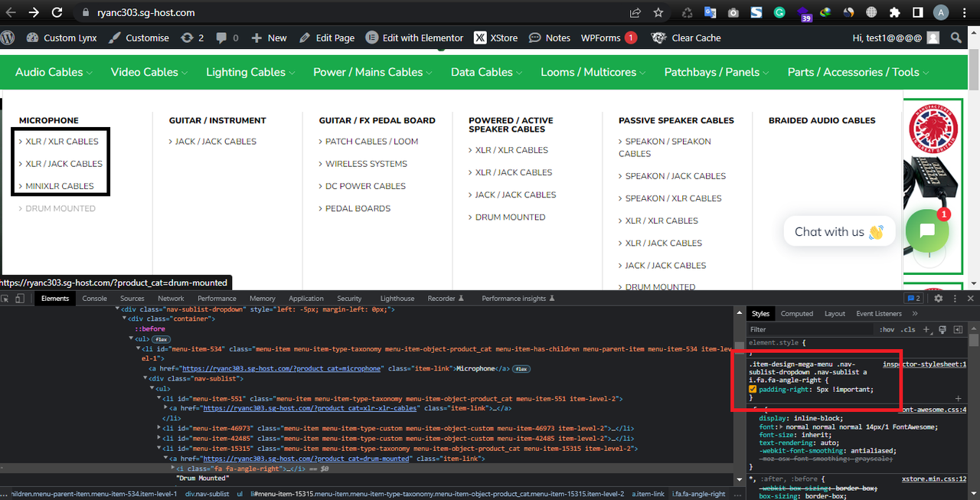Image resolution: width=980 pixels, height=500 pixels.
Task: Click the WordPress logo in admin bar
Action: pos(8,38)
